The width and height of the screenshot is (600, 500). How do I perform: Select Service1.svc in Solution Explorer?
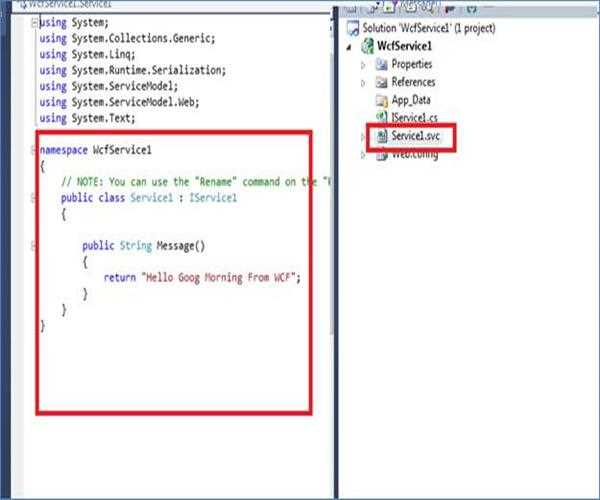click(x=415, y=136)
